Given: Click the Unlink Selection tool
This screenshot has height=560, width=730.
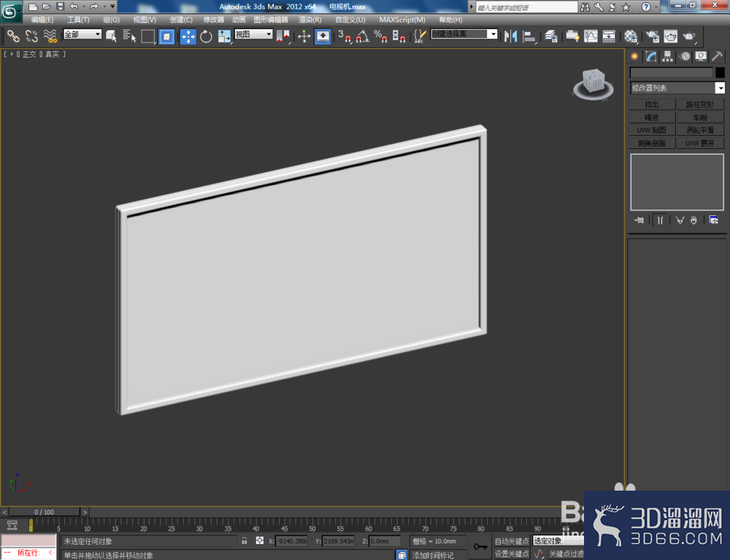Looking at the screenshot, I should [31, 37].
